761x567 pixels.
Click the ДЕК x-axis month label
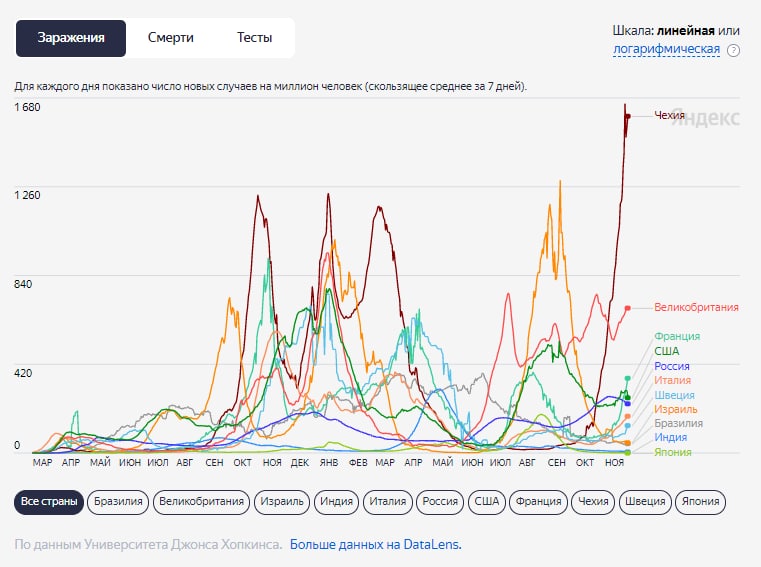[x=299, y=463]
